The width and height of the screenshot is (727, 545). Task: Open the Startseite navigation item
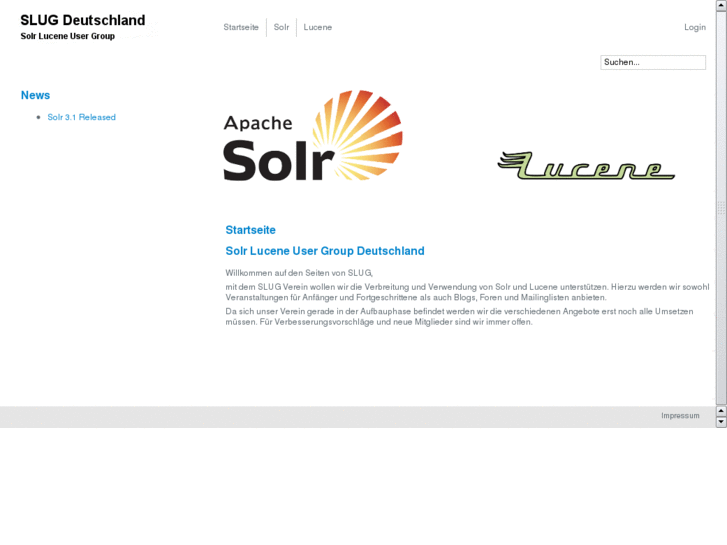(x=241, y=27)
